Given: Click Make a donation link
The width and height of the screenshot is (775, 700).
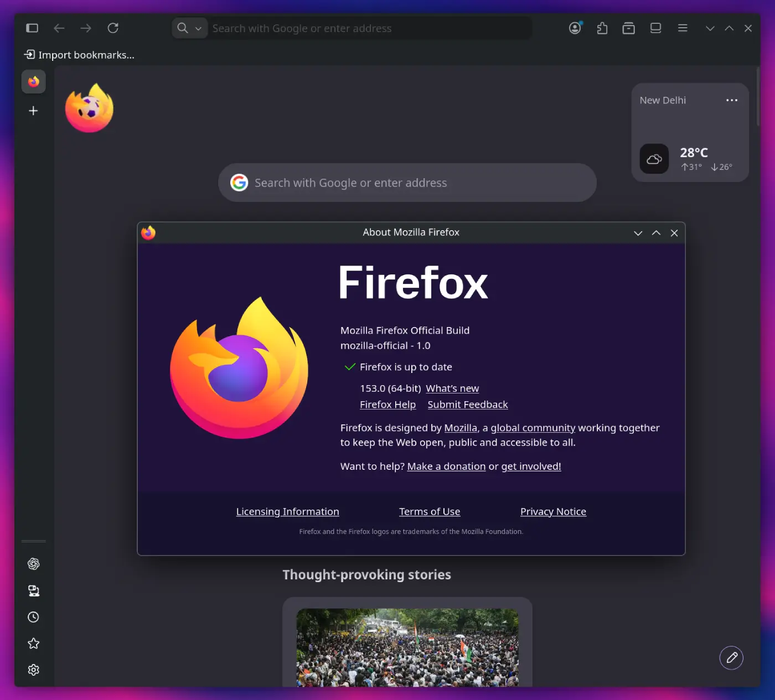Looking at the screenshot, I should pos(446,466).
